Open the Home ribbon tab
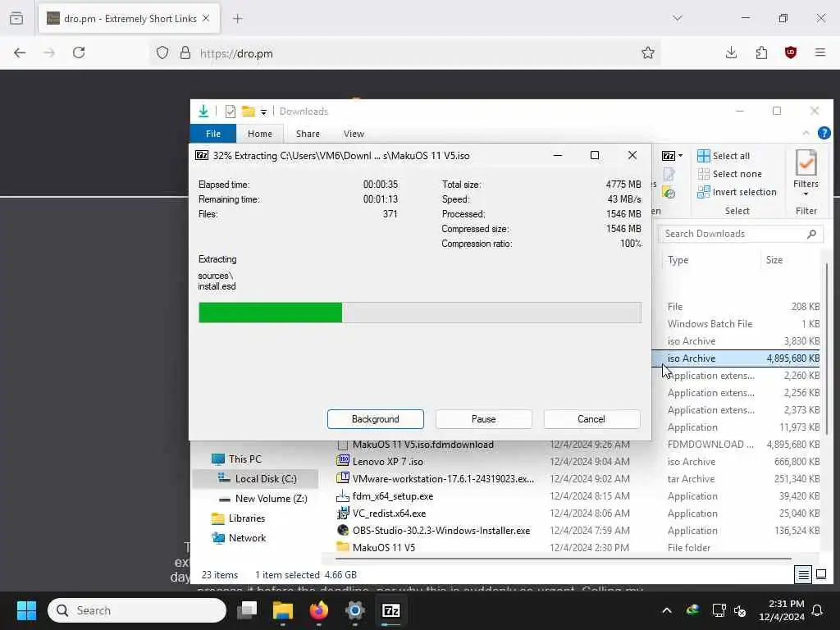Image resolution: width=840 pixels, height=630 pixels. [x=260, y=134]
